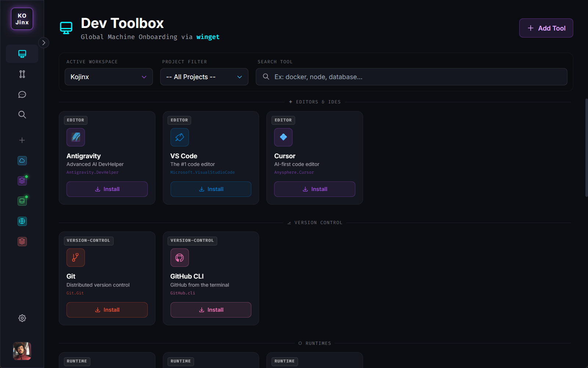
Task: Click the page vertical scrollbar
Action: coord(586,148)
